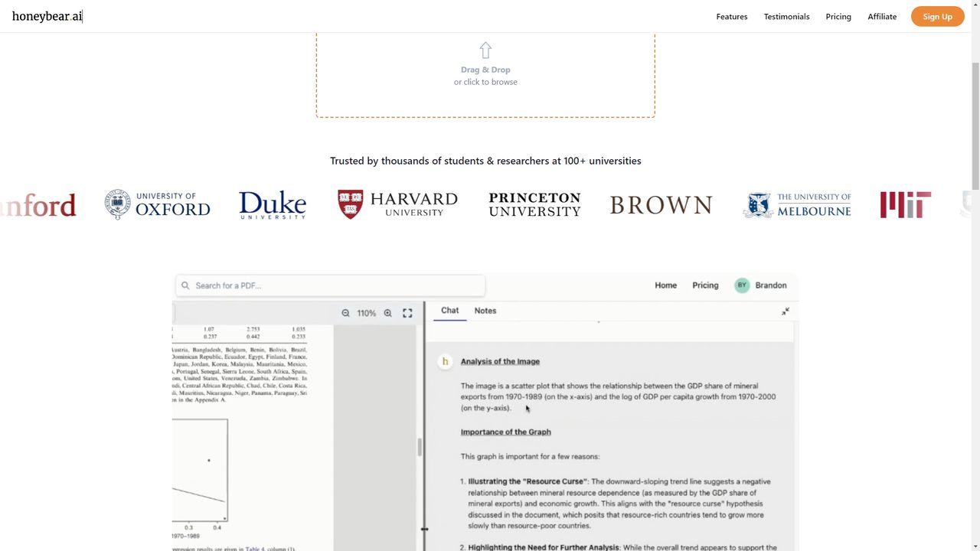Click the 'Analysis of the Image' heading
The image size is (980, 551).
(x=500, y=361)
